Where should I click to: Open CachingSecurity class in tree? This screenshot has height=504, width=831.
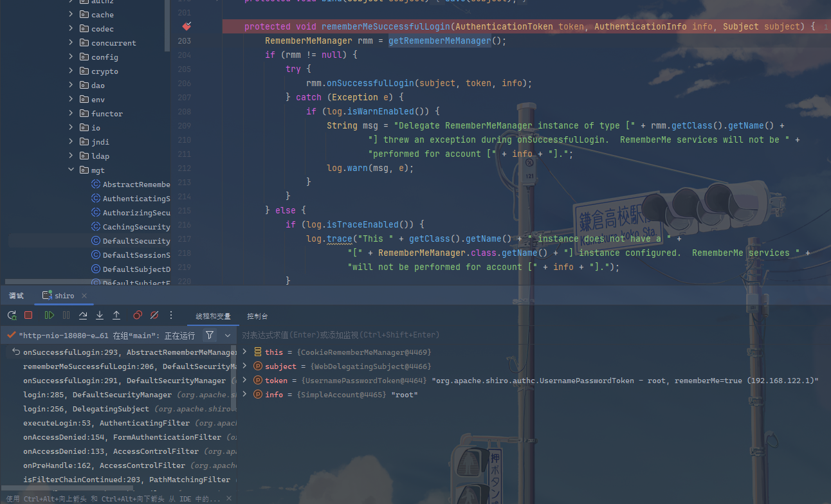click(131, 227)
